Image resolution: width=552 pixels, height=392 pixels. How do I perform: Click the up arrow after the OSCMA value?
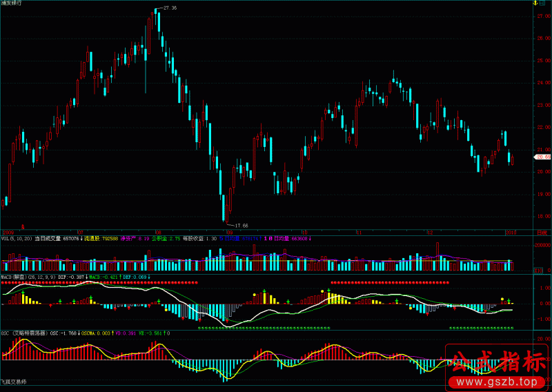[x=112, y=332]
